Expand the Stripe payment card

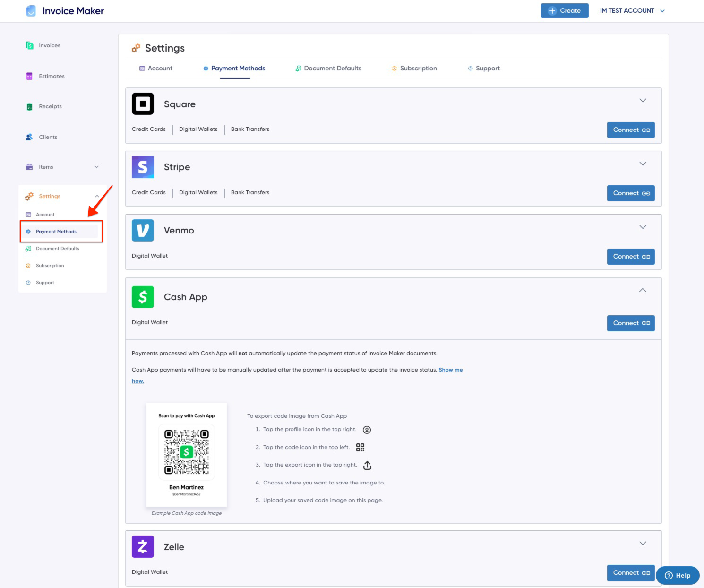[x=643, y=164]
